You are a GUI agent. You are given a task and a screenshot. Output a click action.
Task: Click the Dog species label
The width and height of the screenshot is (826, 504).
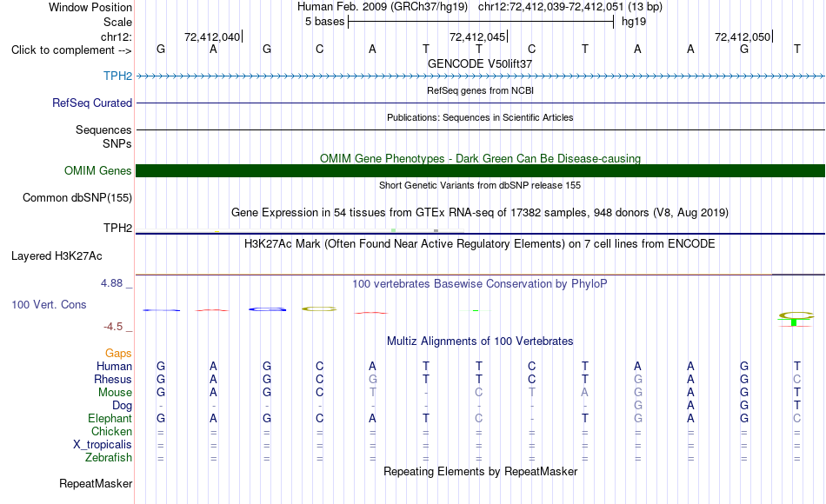pos(122,406)
